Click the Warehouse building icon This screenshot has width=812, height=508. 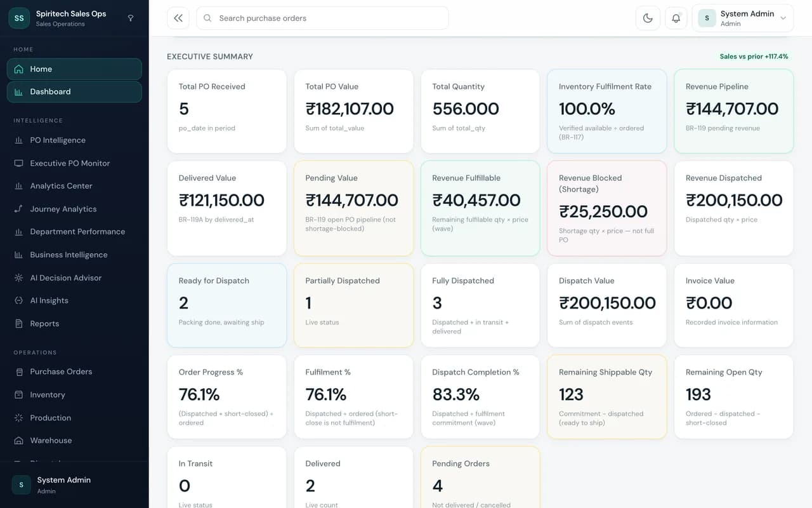[x=18, y=441]
